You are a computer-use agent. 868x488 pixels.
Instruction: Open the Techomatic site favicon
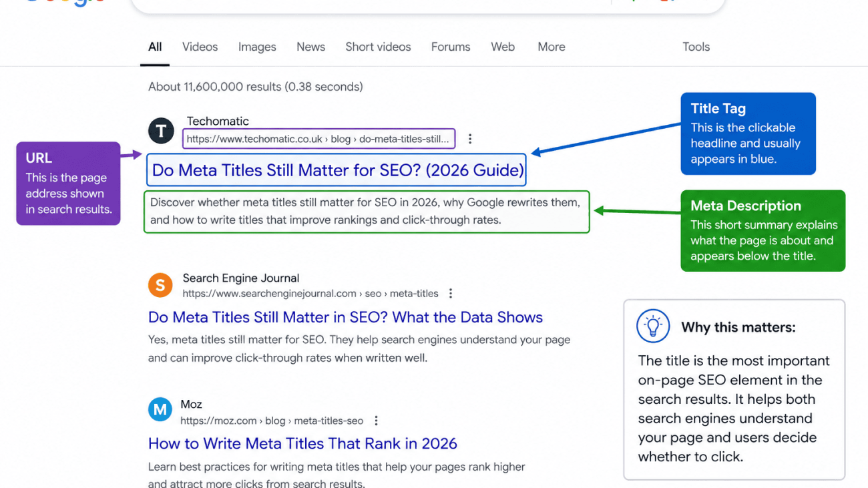tap(161, 131)
